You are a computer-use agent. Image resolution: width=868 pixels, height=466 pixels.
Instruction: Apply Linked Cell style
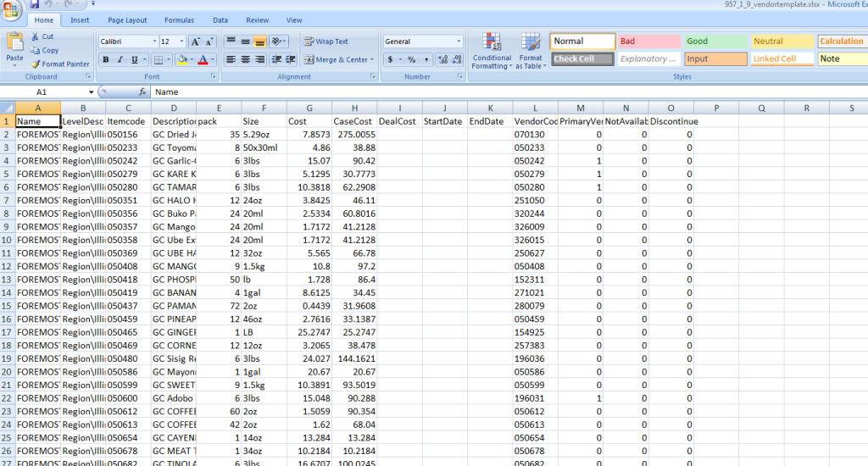[782, 58]
